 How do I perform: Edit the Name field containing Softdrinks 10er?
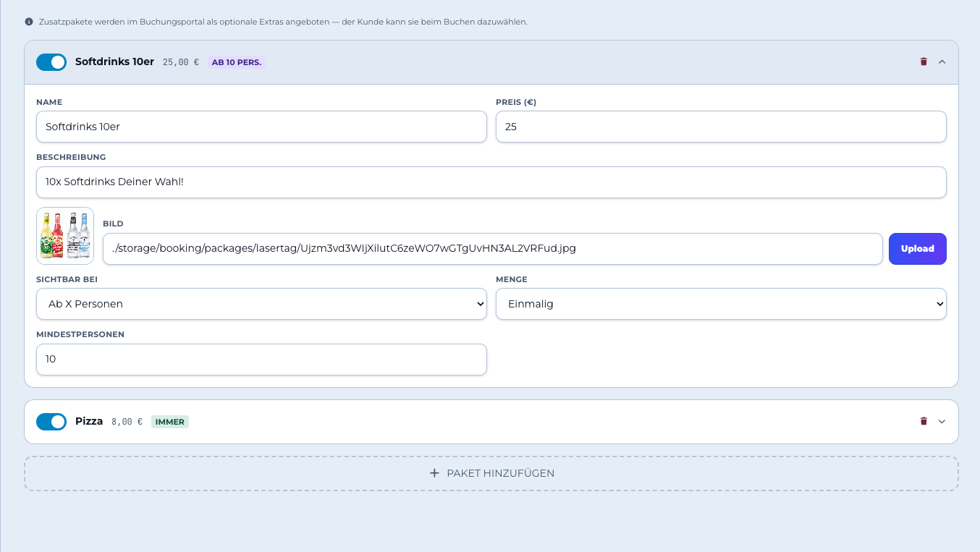tap(261, 127)
